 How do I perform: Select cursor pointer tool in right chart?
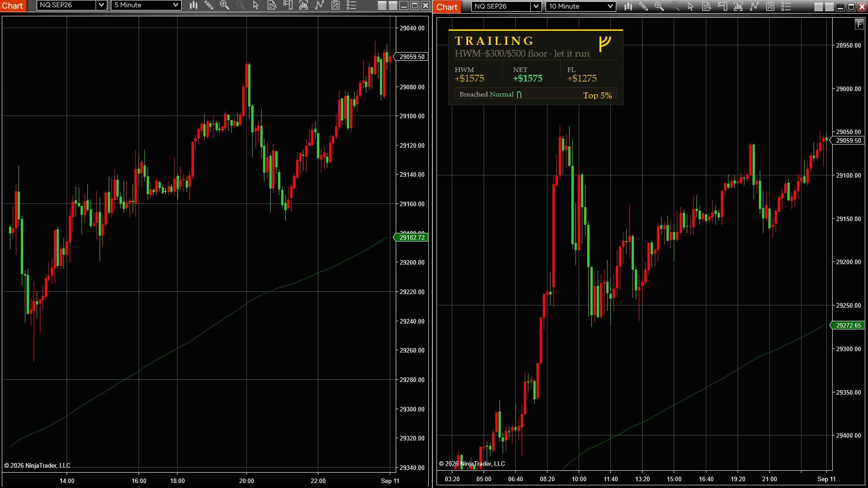[691, 6]
